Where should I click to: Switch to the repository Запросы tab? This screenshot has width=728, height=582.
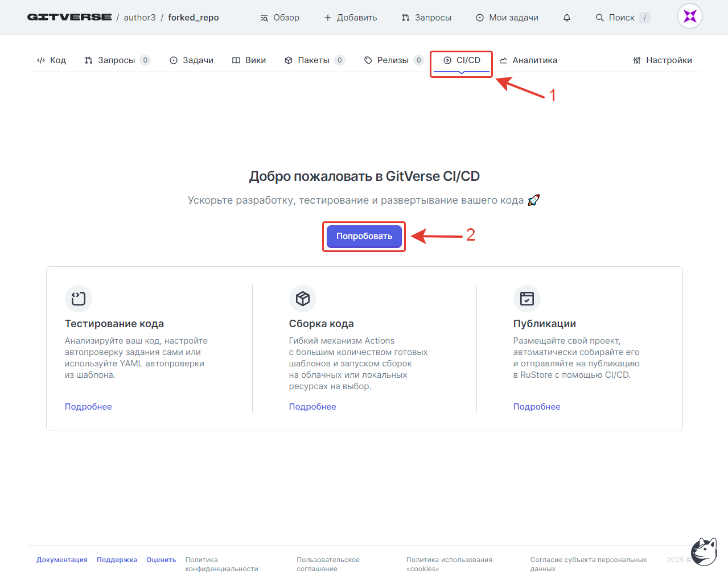(117, 60)
